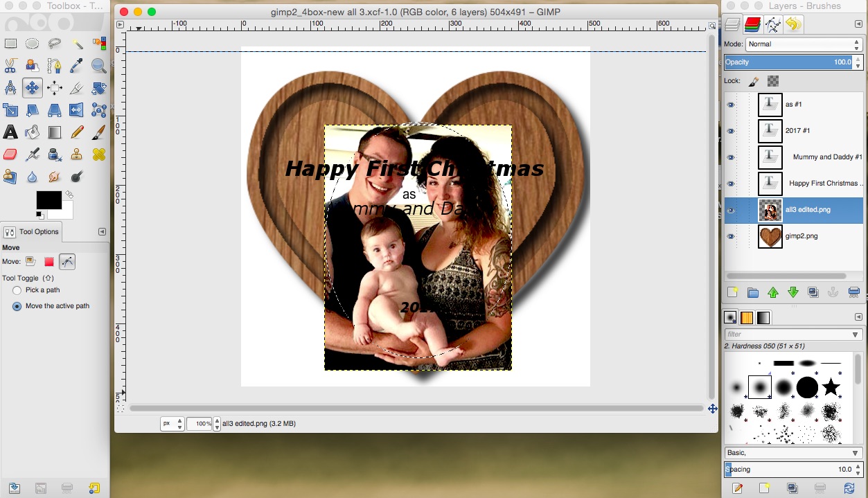Select the Zoom magnifier tool
Image resolution: width=868 pixels, height=498 pixels.
pyautogui.click(x=99, y=66)
